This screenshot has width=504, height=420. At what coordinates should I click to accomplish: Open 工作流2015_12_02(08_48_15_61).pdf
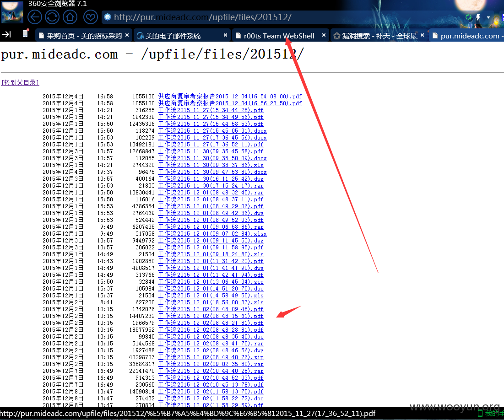tap(211, 316)
